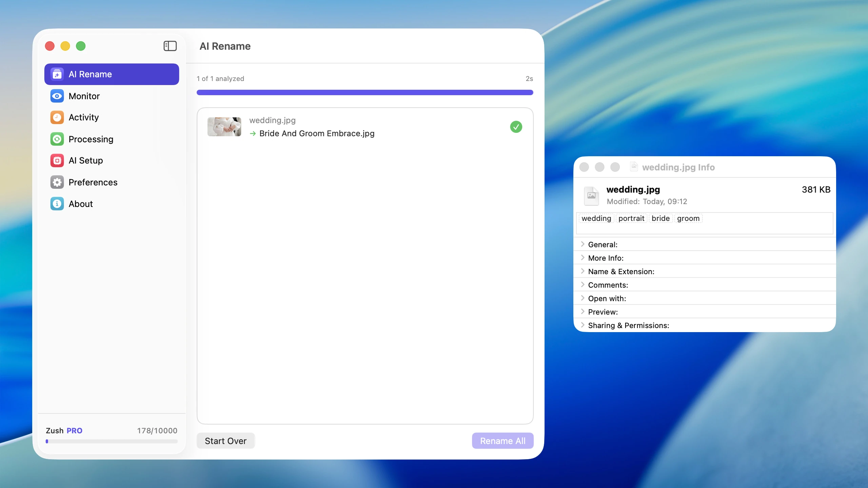The width and height of the screenshot is (868, 488).
Task: Expand the More Info section
Action: [583, 258]
